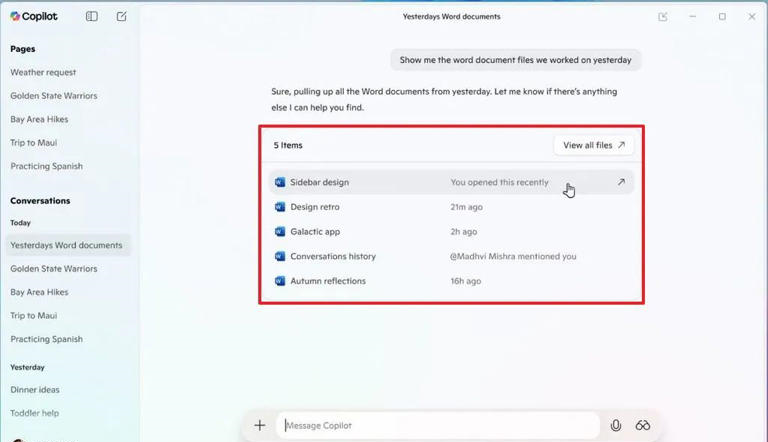
Task: Click the Yesterday group label
Action: pos(27,367)
